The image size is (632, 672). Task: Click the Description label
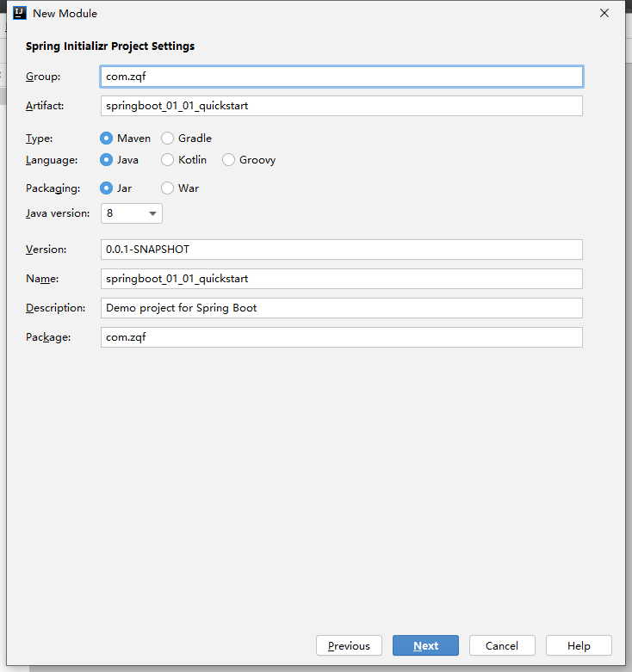click(x=55, y=308)
